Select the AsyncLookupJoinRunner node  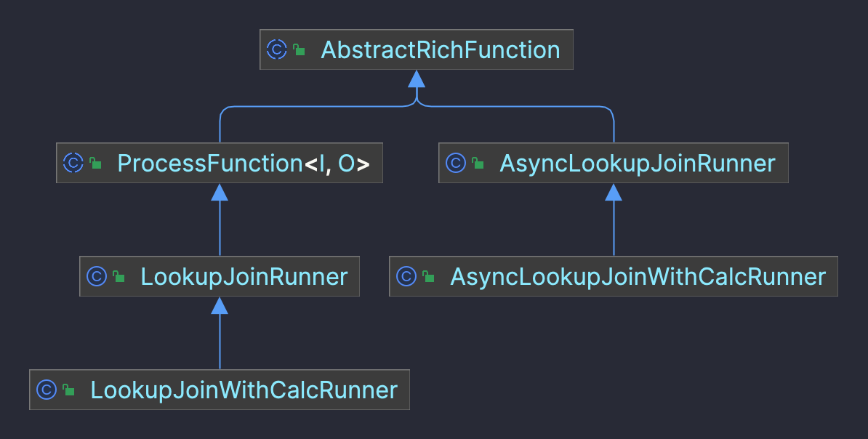click(x=614, y=164)
